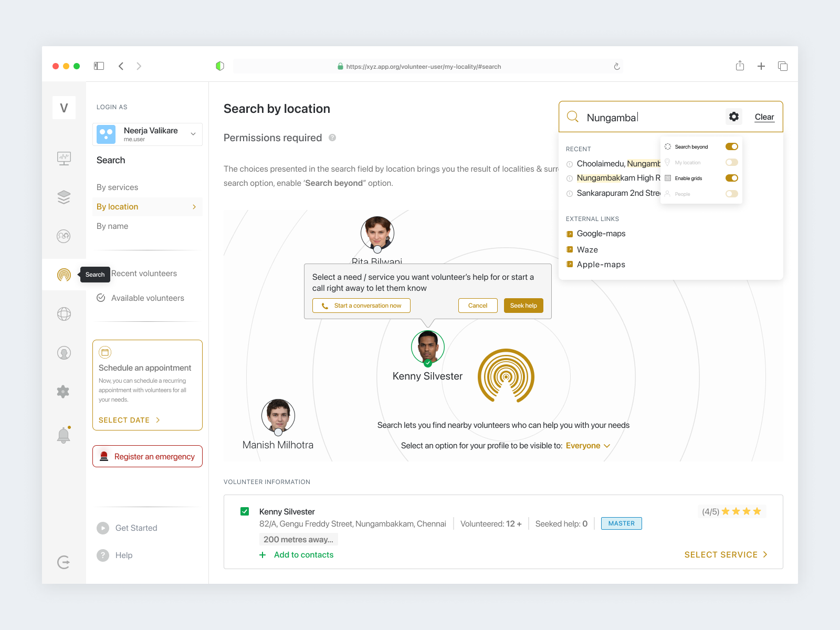Select the layers icon in the left sidebar
Screen dimensions: 840x630
[x=64, y=197]
